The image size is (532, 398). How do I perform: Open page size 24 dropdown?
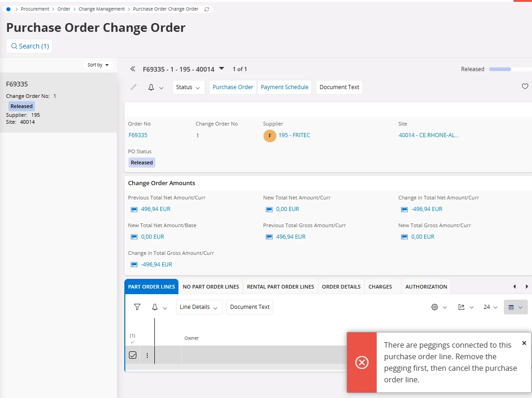pyautogui.click(x=490, y=307)
